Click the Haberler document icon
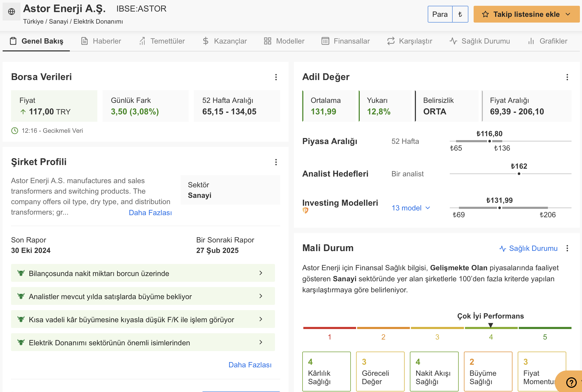This screenshot has height=392, width=582. point(84,41)
